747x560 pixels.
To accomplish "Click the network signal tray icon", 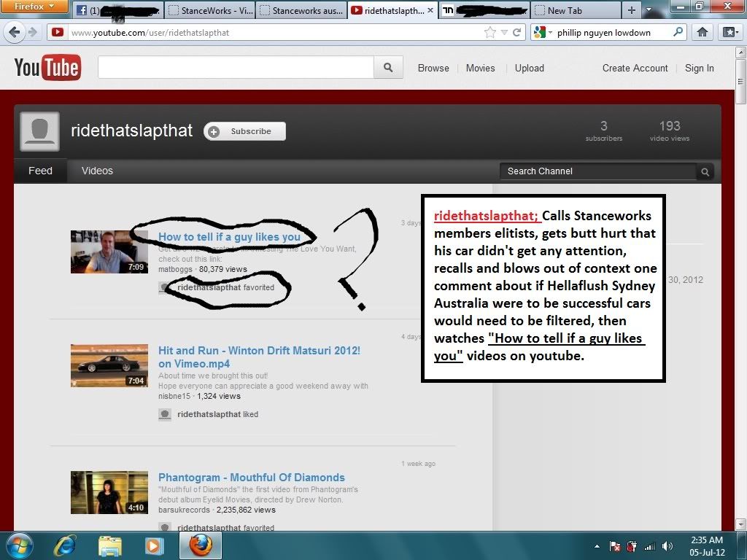I will [x=649, y=546].
